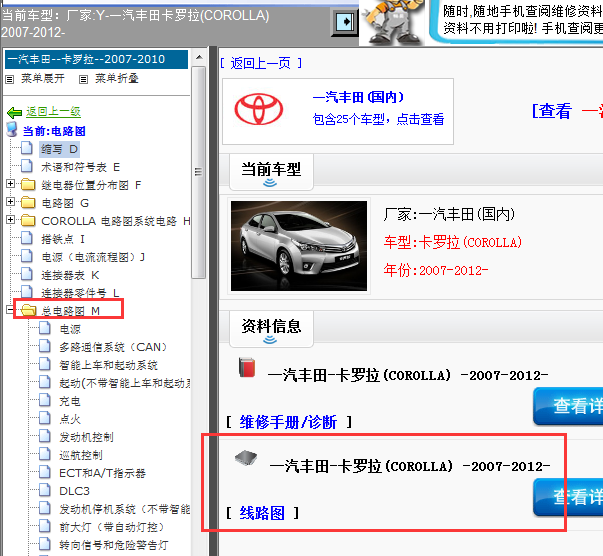Screen dimensions: 603x556
Task: Click document icon next to 电源 subitem
Action: [45, 328]
